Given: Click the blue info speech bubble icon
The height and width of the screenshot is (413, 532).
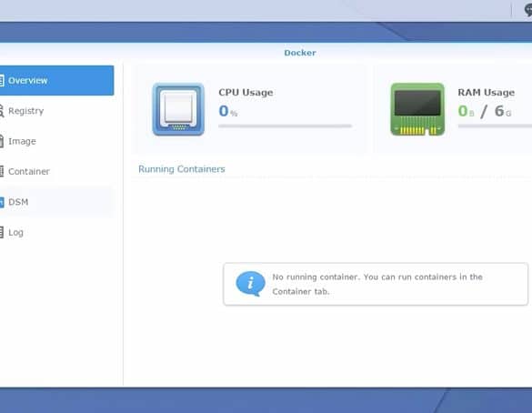Looking at the screenshot, I should (250, 284).
